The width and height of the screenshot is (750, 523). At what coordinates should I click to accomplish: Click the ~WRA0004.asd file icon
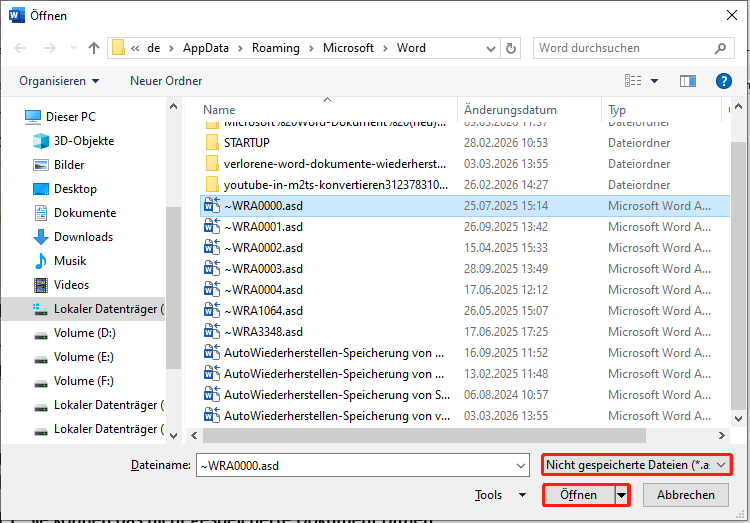pyautogui.click(x=212, y=289)
